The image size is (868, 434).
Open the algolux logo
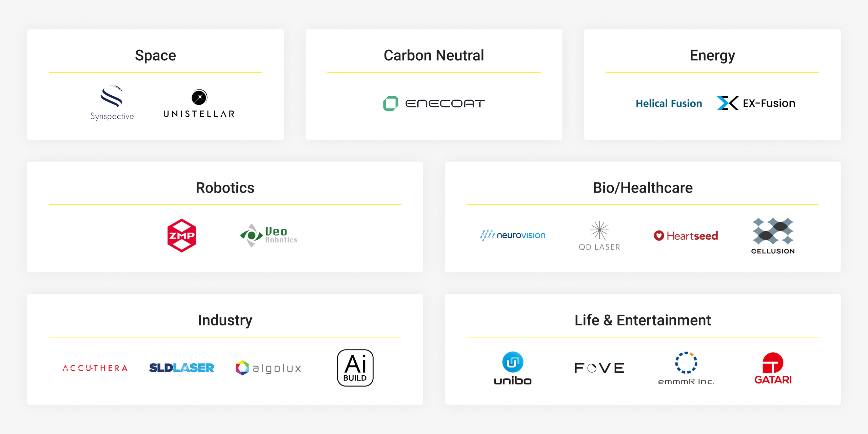click(x=269, y=368)
